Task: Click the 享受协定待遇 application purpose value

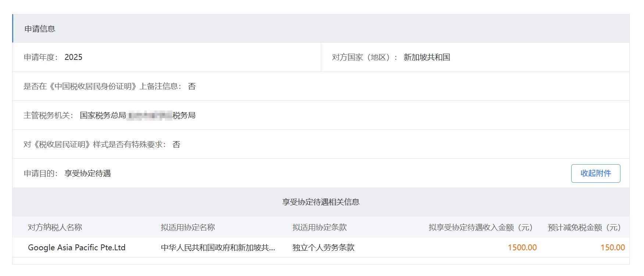Action: pos(87,173)
